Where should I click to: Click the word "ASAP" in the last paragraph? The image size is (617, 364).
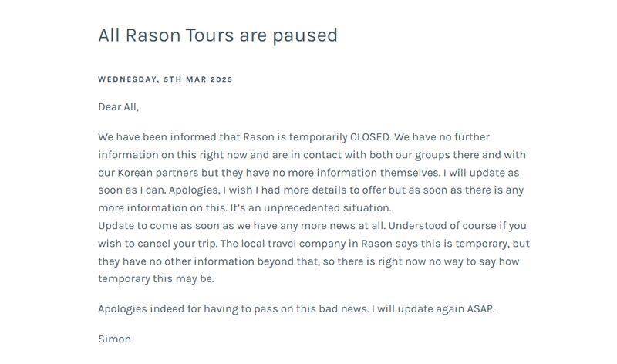[479, 309]
